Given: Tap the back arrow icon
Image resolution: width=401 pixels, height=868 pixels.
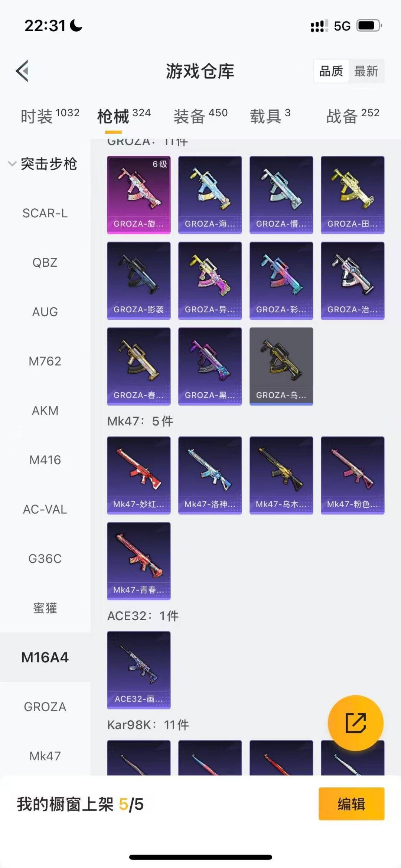Looking at the screenshot, I should 22,71.
